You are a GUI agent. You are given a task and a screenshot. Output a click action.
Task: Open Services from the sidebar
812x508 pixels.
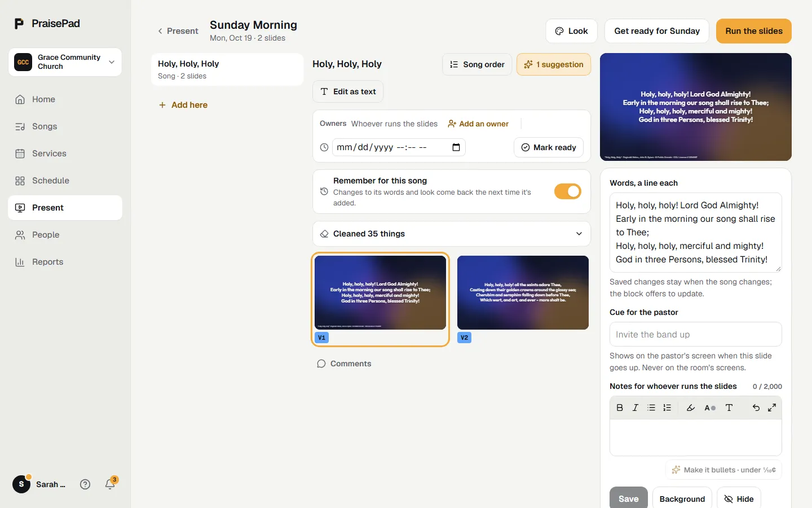coord(65,154)
